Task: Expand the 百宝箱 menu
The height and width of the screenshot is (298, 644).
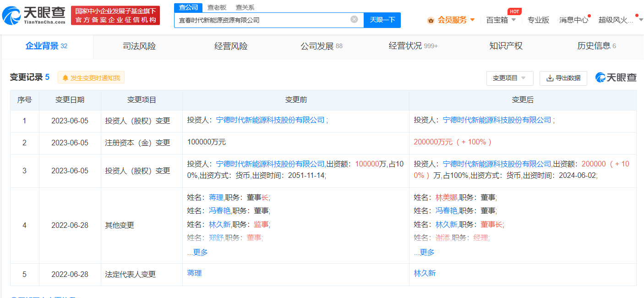Action: (501, 20)
